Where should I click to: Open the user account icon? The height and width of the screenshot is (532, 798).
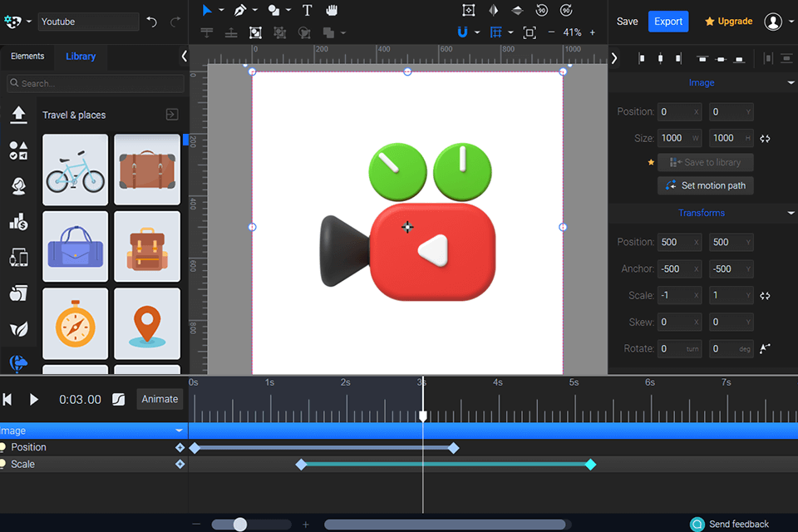coord(773,22)
